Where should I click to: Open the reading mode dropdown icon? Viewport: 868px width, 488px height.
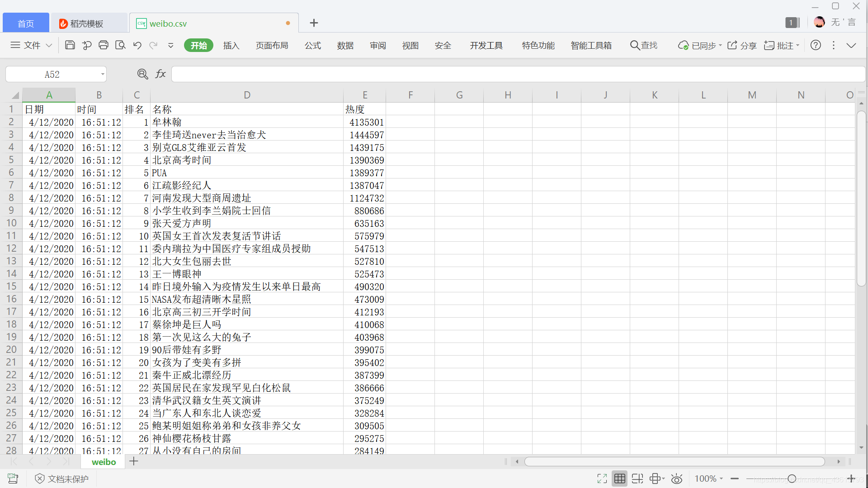point(657,479)
